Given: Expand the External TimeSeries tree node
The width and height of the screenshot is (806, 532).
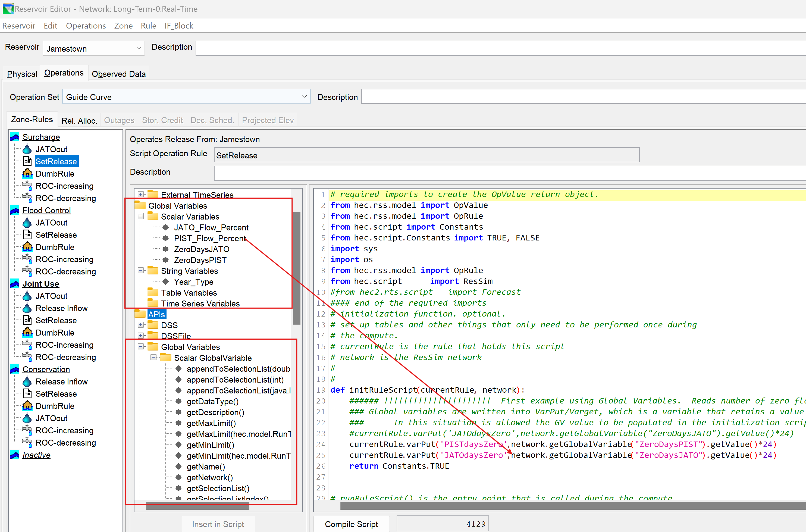Looking at the screenshot, I should [x=141, y=195].
